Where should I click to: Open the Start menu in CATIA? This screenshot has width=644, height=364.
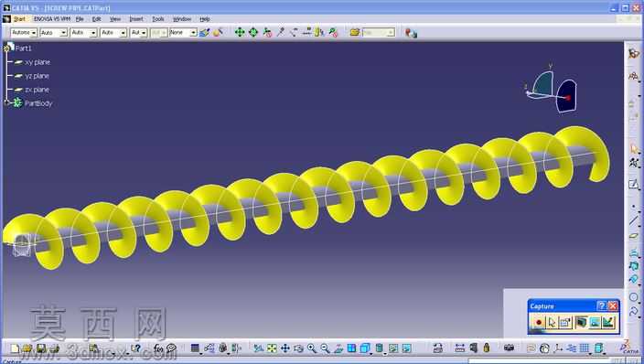tap(19, 19)
